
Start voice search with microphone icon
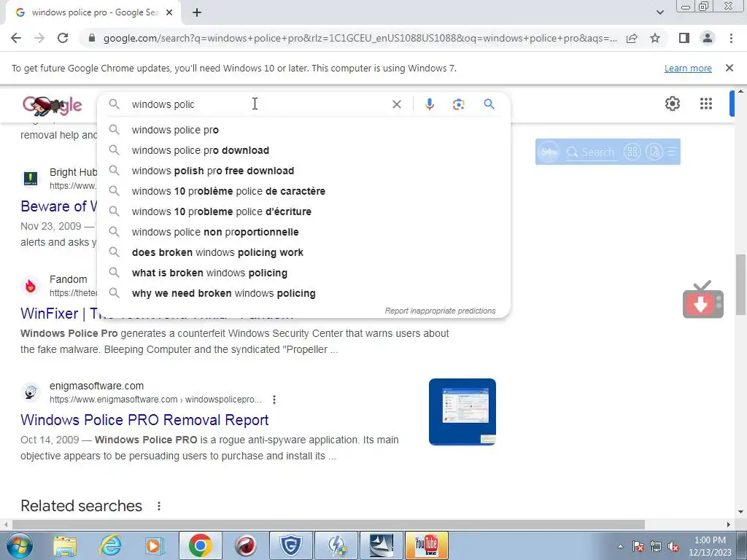[430, 104]
